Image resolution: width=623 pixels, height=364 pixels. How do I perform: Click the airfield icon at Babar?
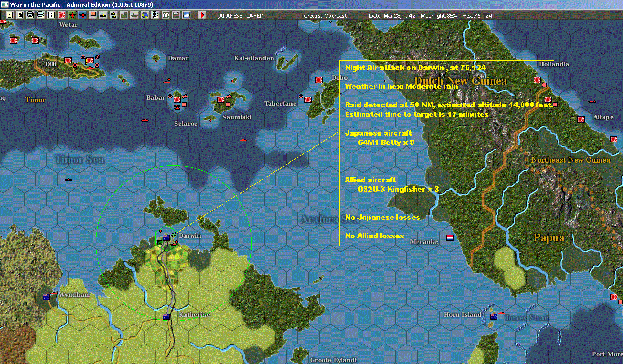185,96
